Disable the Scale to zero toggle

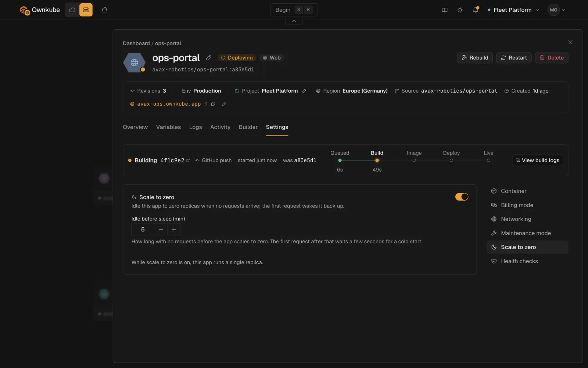point(462,197)
